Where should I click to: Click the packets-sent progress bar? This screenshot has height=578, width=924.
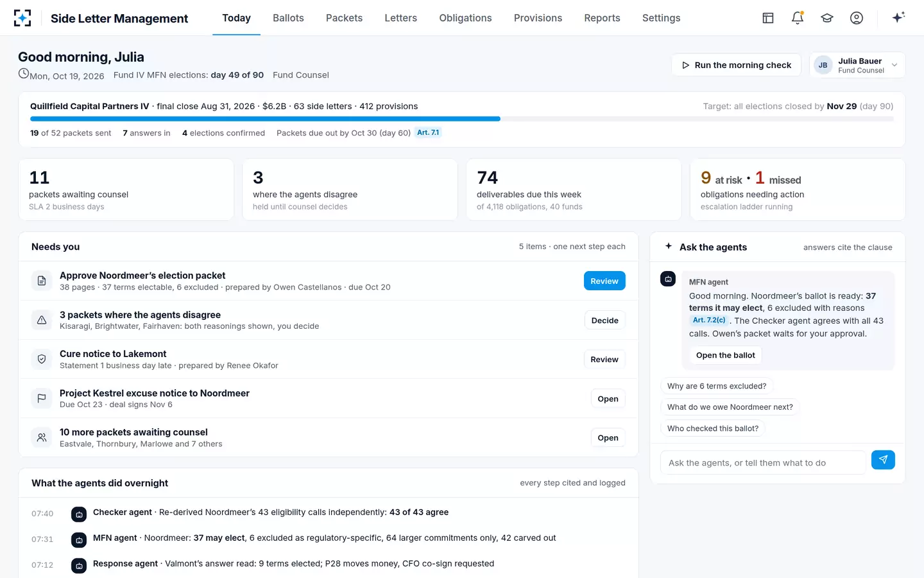[x=462, y=119]
